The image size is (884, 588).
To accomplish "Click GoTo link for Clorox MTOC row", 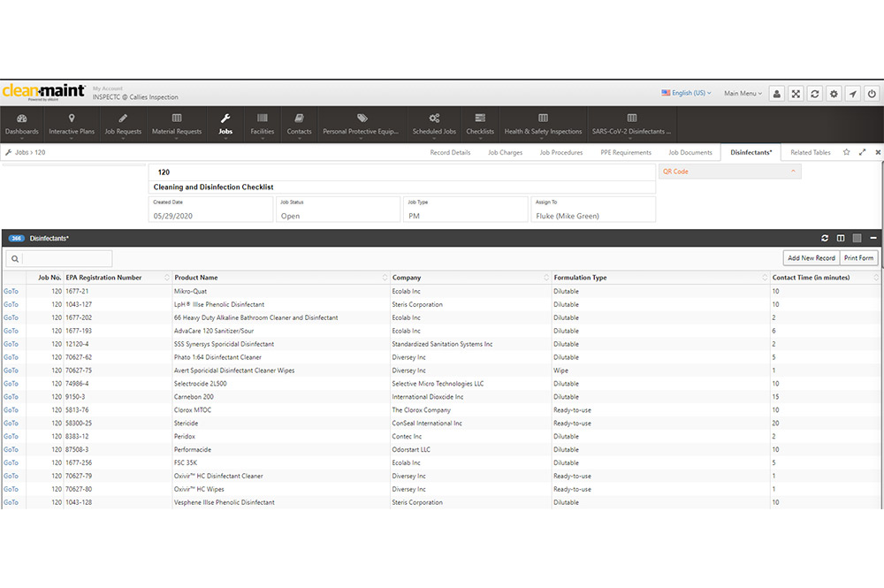I will tap(11, 410).
